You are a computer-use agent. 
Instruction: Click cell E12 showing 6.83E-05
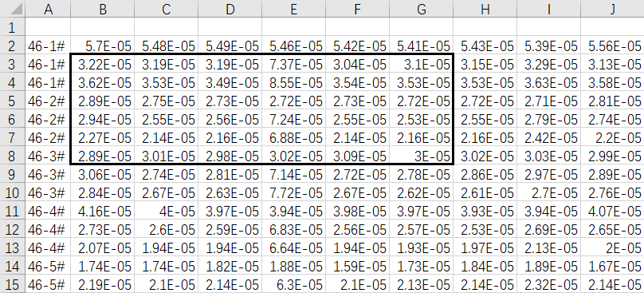pos(293,229)
